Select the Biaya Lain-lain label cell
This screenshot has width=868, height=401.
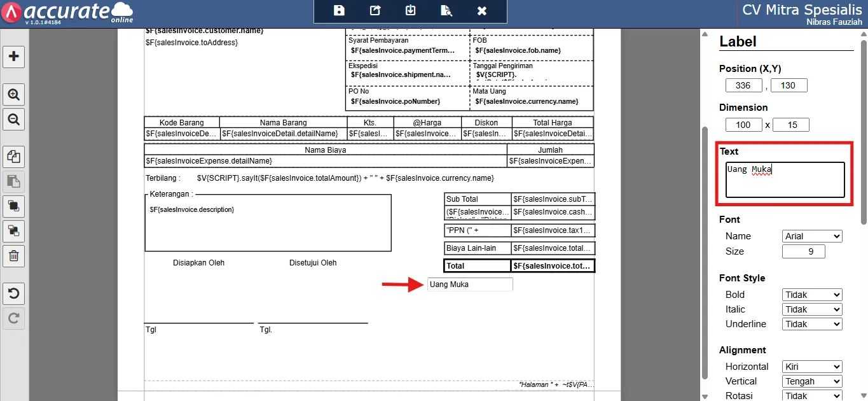[x=478, y=248]
